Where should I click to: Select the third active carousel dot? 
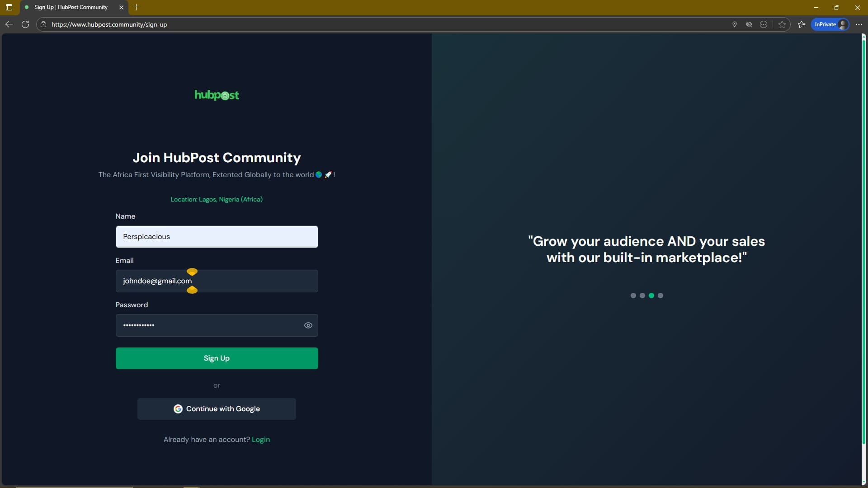(651, 296)
